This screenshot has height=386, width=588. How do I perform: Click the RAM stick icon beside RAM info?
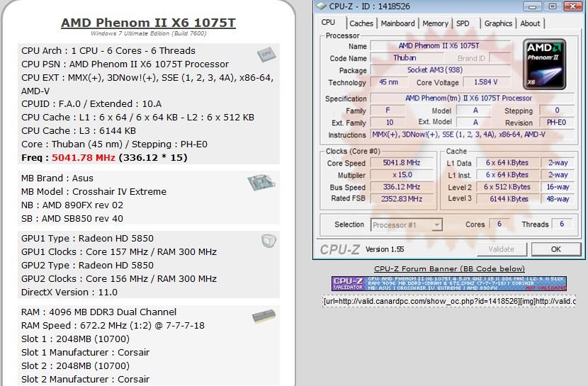click(x=264, y=317)
